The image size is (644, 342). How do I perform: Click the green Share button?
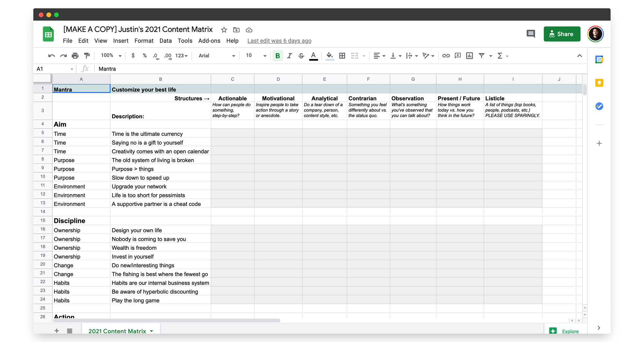pyautogui.click(x=562, y=34)
